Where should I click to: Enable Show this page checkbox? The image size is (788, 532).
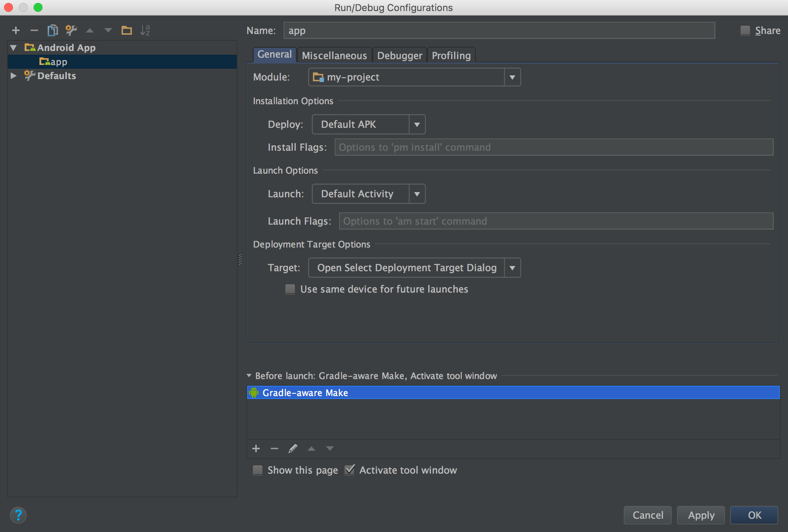point(256,470)
